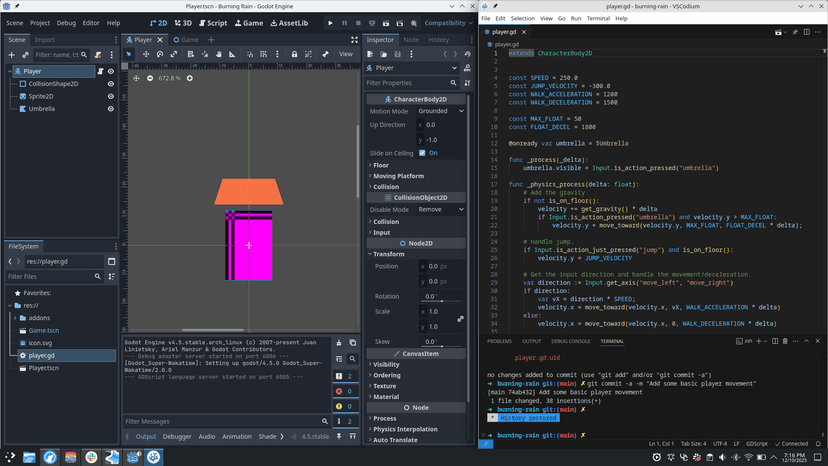Switch to the Node tab beside Inspector
Viewport: 828px width, 466px height.
410,40
